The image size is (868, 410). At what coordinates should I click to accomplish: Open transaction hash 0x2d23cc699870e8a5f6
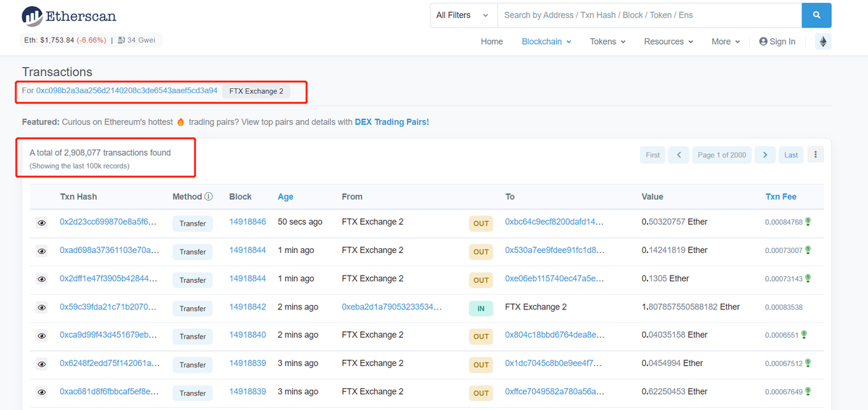pyautogui.click(x=109, y=222)
